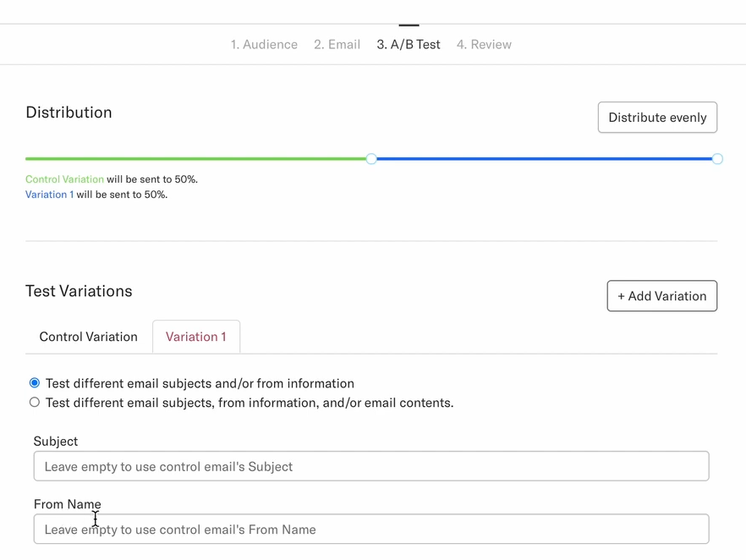
Task: Focus the From Name input field
Action: [371, 529]
